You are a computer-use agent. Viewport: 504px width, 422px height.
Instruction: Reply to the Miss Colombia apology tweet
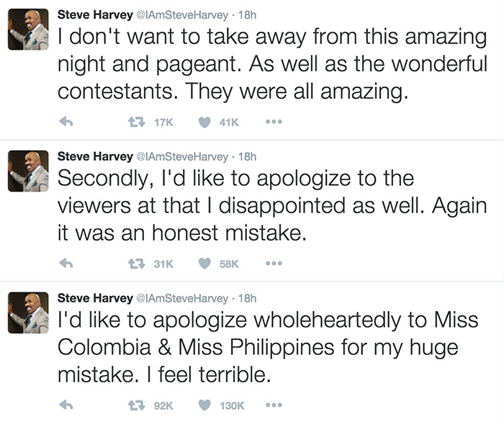pos(66,405)
